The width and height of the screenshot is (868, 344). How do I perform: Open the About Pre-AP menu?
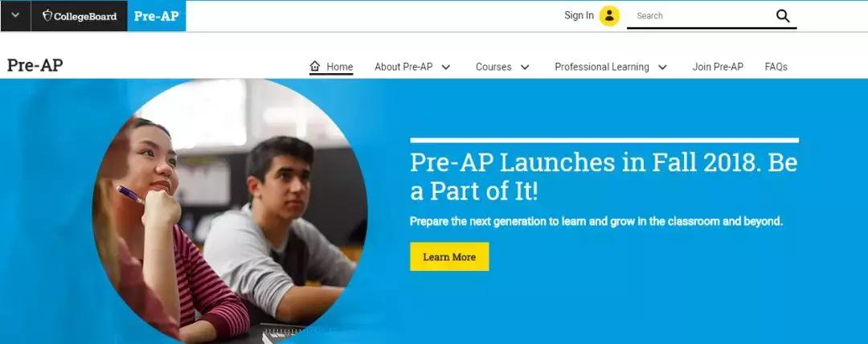[x=403, y=67]
